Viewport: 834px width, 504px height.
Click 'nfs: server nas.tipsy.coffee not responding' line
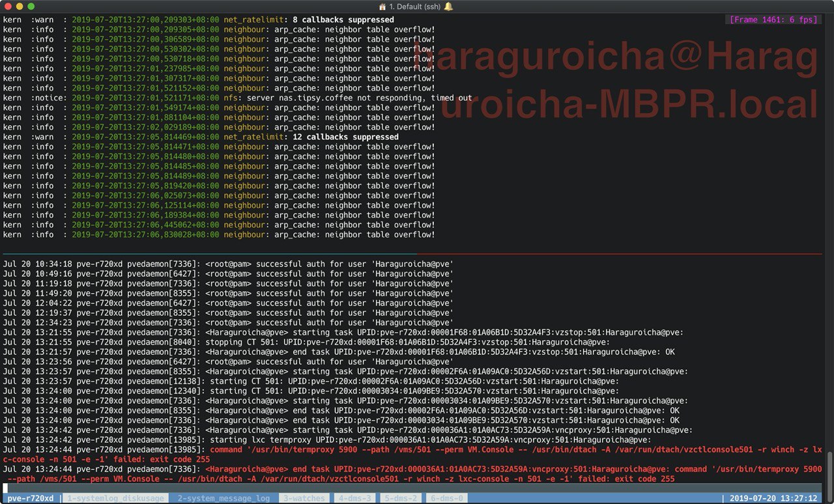237,98
